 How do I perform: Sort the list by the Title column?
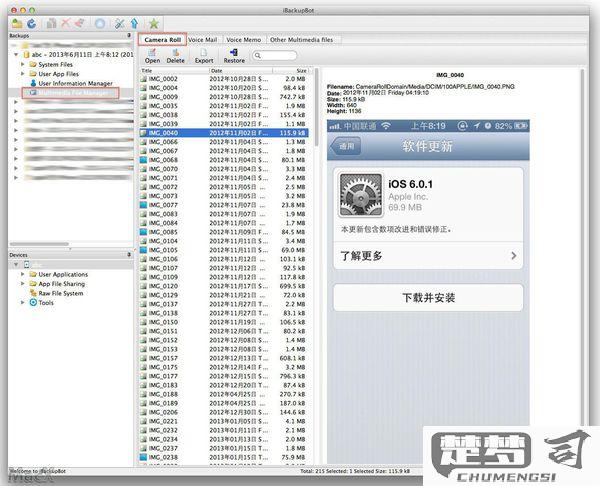point(174,71)
